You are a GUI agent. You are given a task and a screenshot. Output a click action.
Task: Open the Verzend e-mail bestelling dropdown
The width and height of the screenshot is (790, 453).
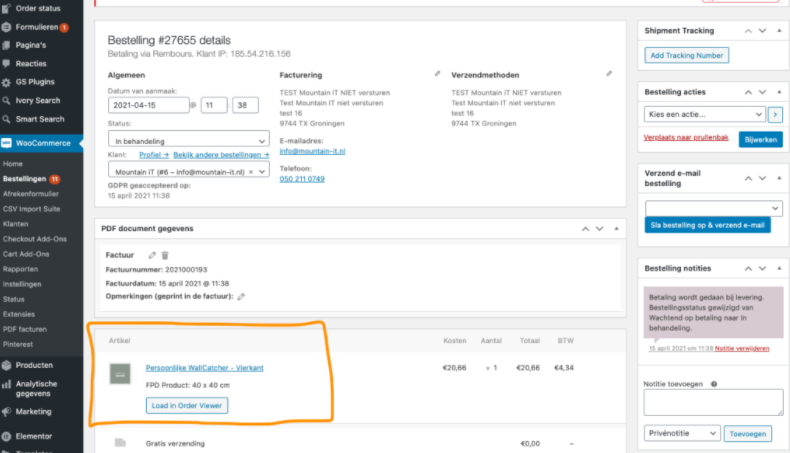pyautogui.click(x=713, y=208)
